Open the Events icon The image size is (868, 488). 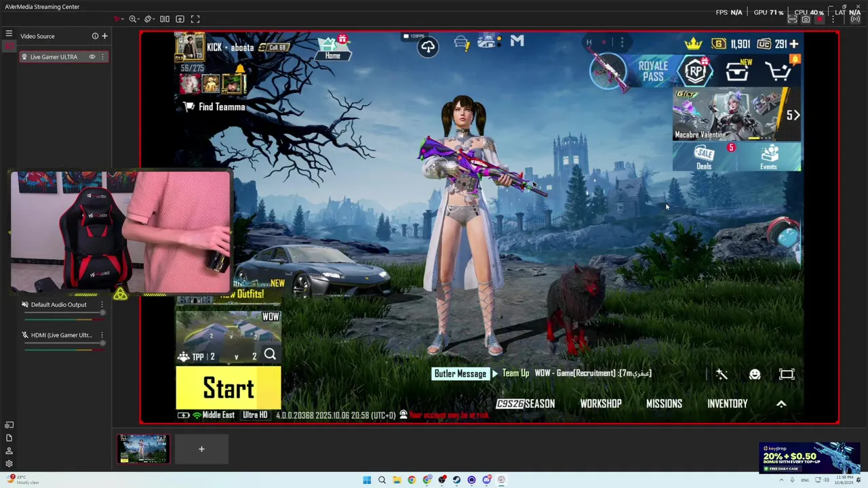[769, 157]
